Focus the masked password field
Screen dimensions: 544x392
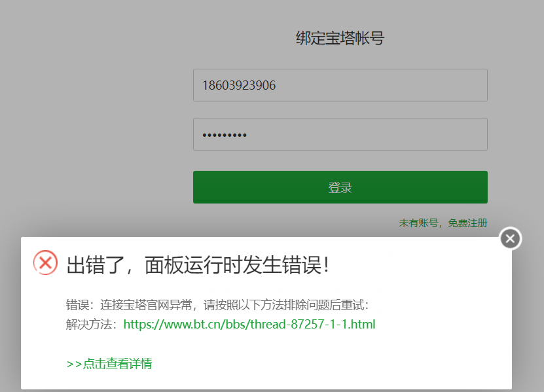[x=340, y=134]
